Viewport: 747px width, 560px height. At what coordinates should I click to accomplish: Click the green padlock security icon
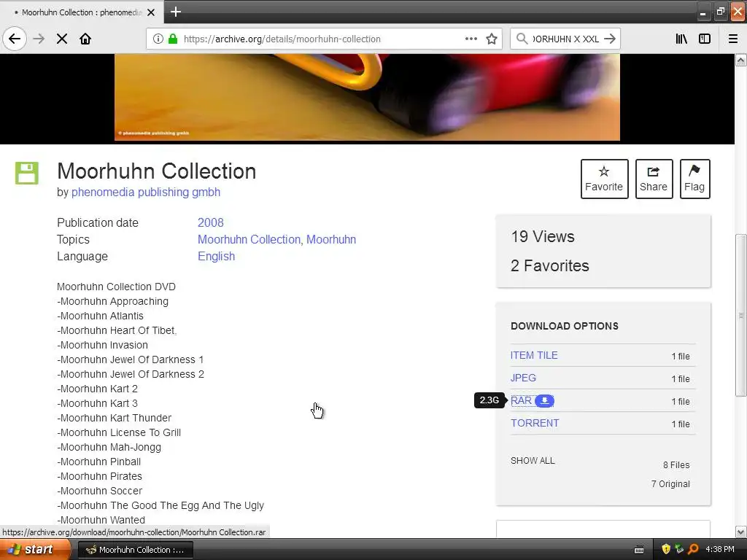173,39
